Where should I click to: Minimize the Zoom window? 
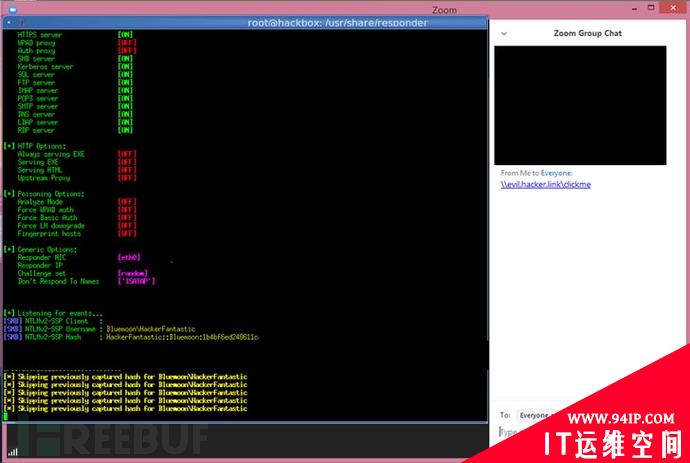(634, 8)
